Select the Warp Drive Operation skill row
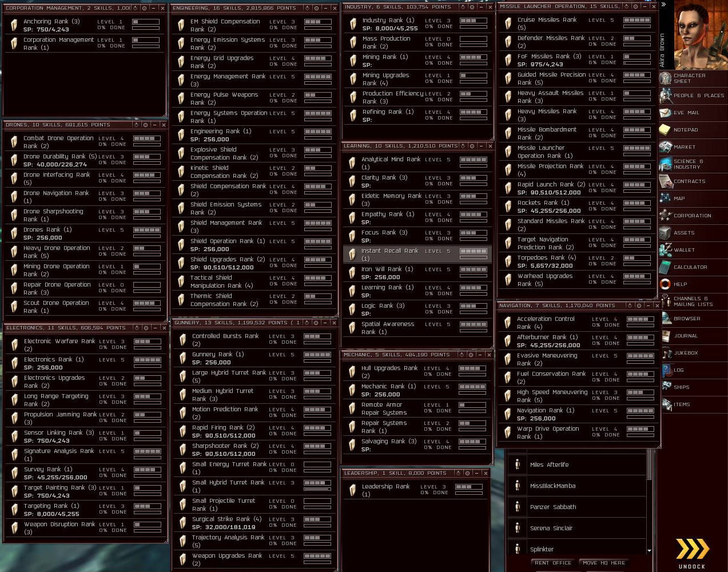This screenshot has width=728, height=572. 578,432
